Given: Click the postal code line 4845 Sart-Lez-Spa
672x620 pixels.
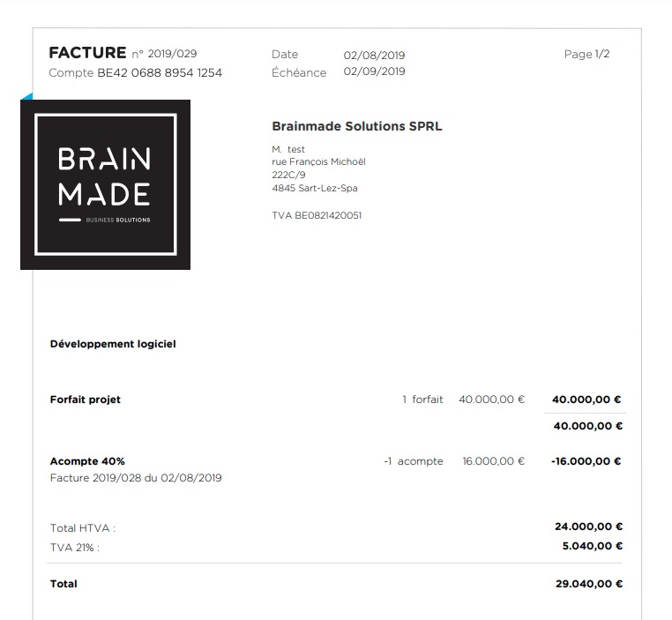Looking at the screenshot, I should (315, 188).
